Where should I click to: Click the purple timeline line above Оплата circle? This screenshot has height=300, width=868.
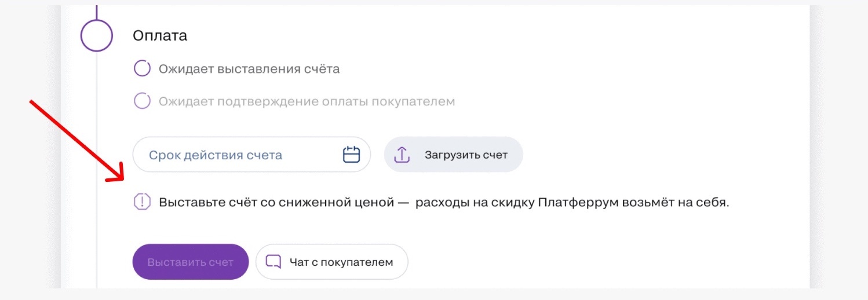(96, 12)
